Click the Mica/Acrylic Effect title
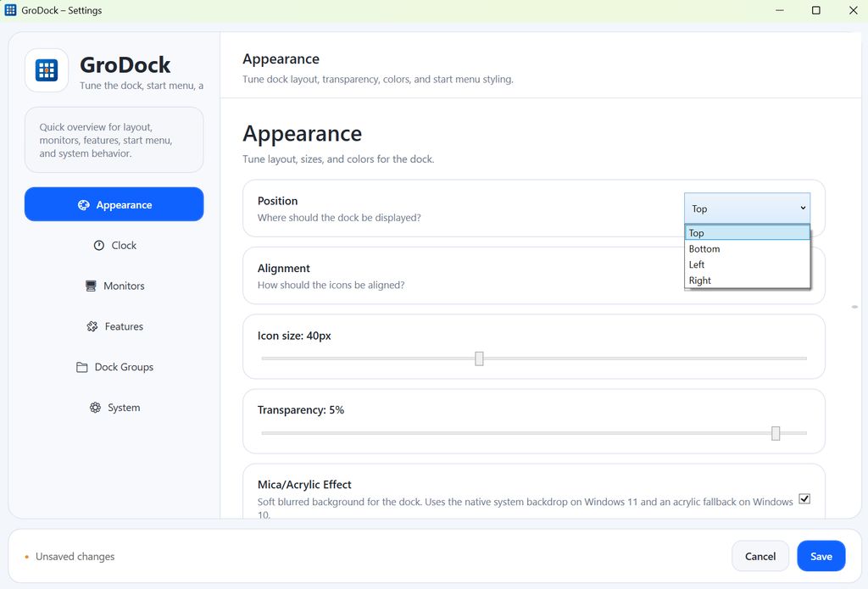The image size is (868, 589). 304,485
